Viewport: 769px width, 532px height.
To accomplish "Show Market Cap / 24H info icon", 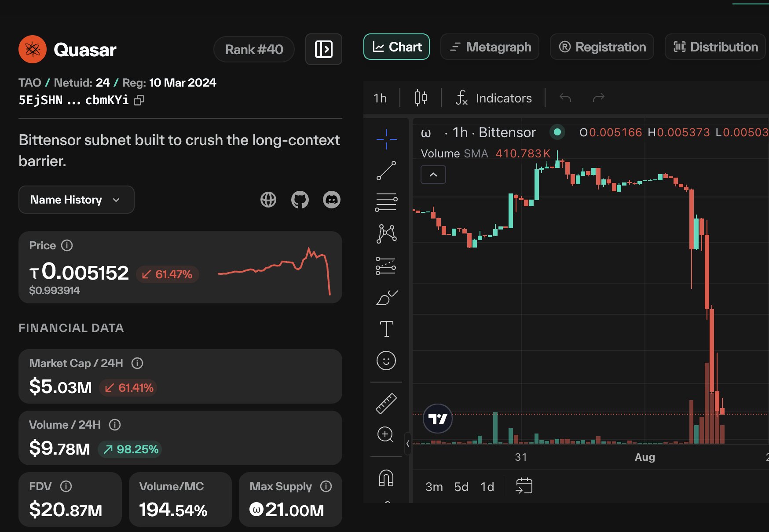I will (x=137, y=363).
